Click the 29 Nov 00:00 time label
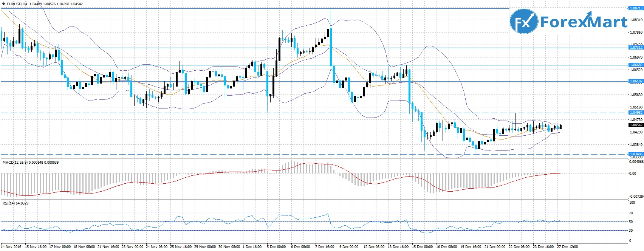This screenshot has height=251, width=644. (205, 247)
